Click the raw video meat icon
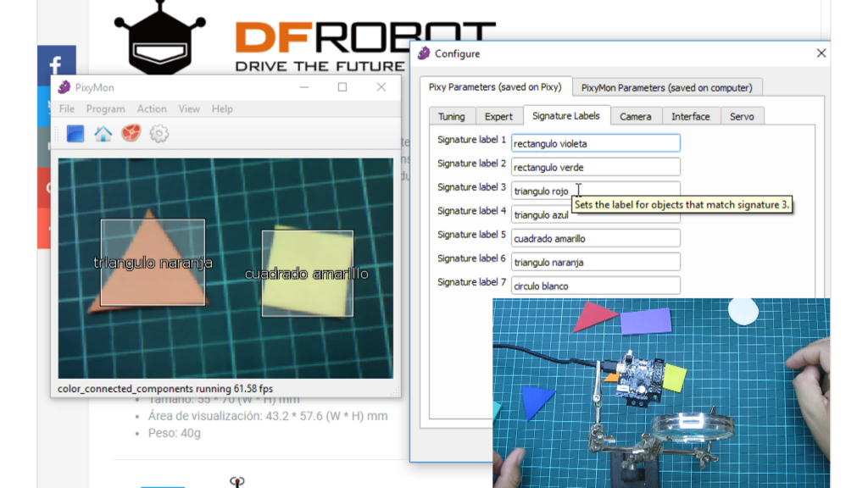The width and height of the screenshot is (868, 488). click(x=131, y=134)
